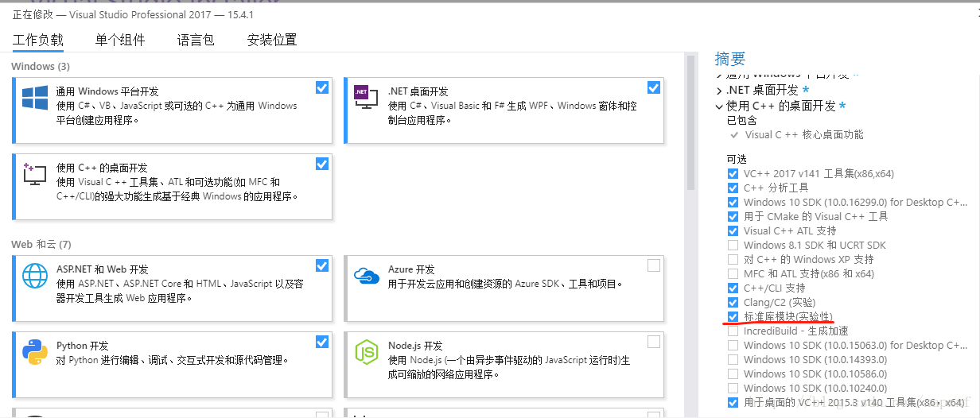This screenshot has width=980, height=418.
Task: Click the 使用 C++ 的桌面开发 monitor icon
Action: click(35, 173)
